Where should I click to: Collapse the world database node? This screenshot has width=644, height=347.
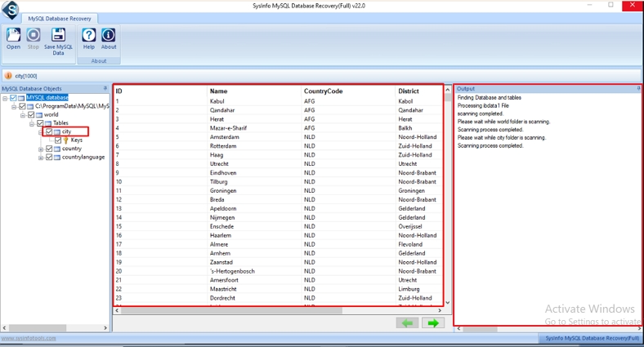[x=23, y=115]
